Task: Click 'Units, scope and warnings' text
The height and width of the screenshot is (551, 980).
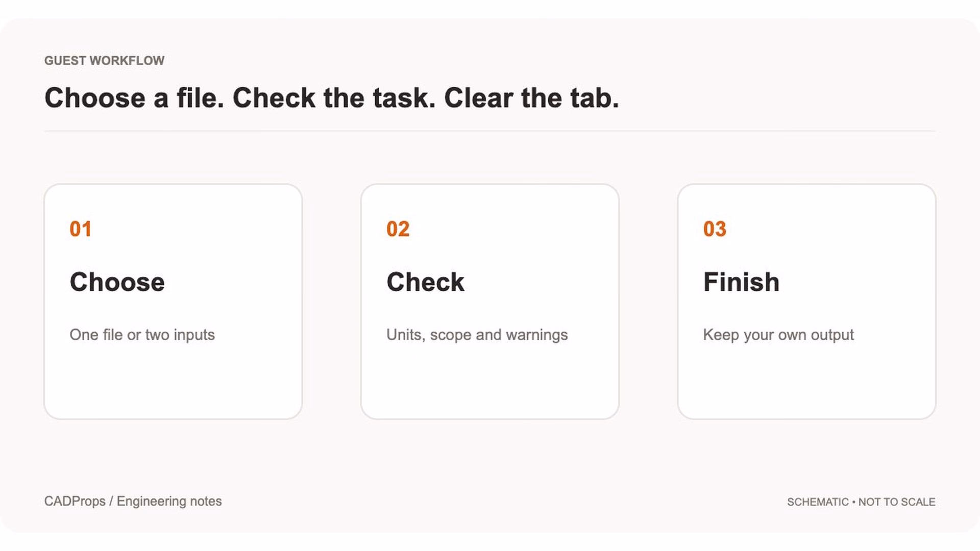Action: pyautogui.click(x=477, y=335)
